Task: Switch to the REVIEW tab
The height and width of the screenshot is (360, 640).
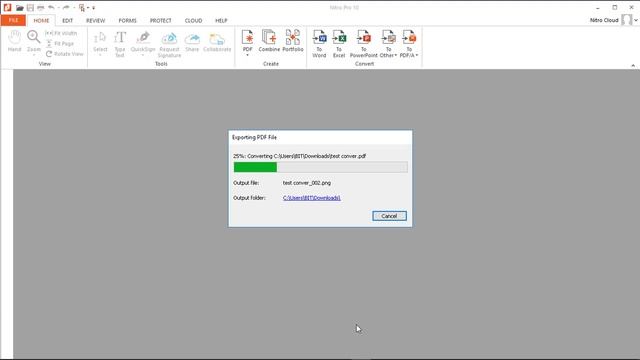Action: point(96,20)
